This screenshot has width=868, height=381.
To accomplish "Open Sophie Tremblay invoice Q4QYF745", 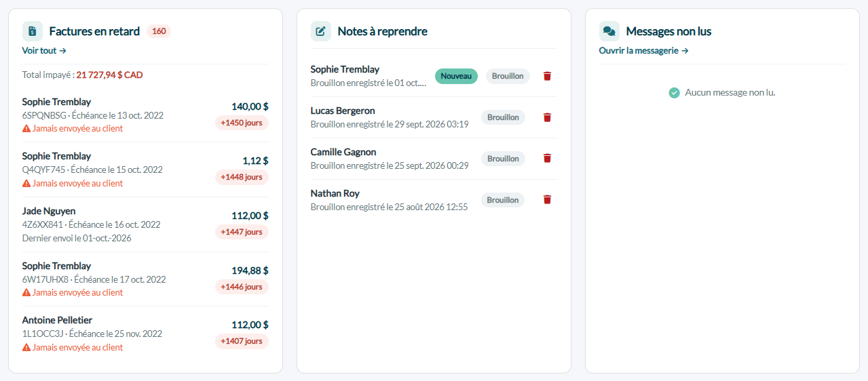I will [145, 169].
